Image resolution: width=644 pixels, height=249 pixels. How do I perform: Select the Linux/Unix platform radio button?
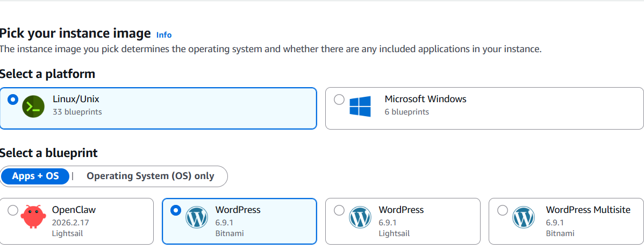pyautogui.click(x=13, y=99)
